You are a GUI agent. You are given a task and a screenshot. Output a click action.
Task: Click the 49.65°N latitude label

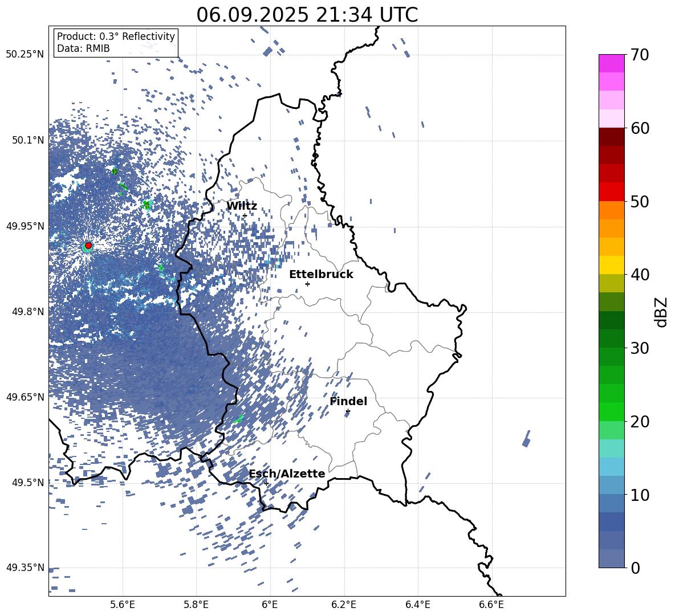pos(25,397)
